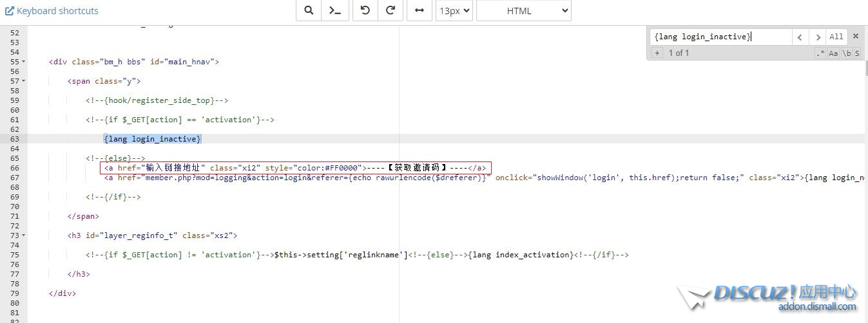868x323 pixels.
Task: Click the redo arrow icon
Action: coord(391,10)
